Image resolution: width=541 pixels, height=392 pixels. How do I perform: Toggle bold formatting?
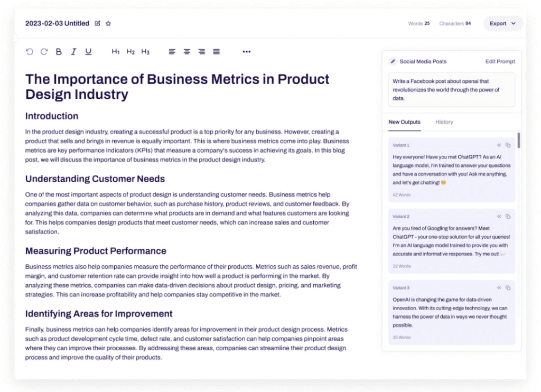coord(59,52)
